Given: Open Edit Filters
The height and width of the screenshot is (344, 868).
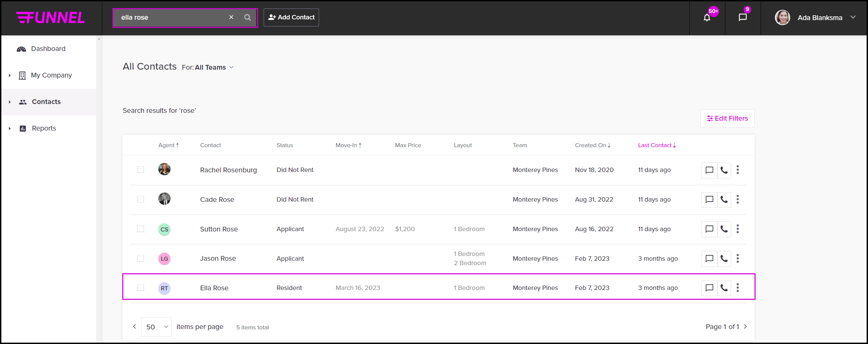Looking at the screenshot, I should click(727, 118).
